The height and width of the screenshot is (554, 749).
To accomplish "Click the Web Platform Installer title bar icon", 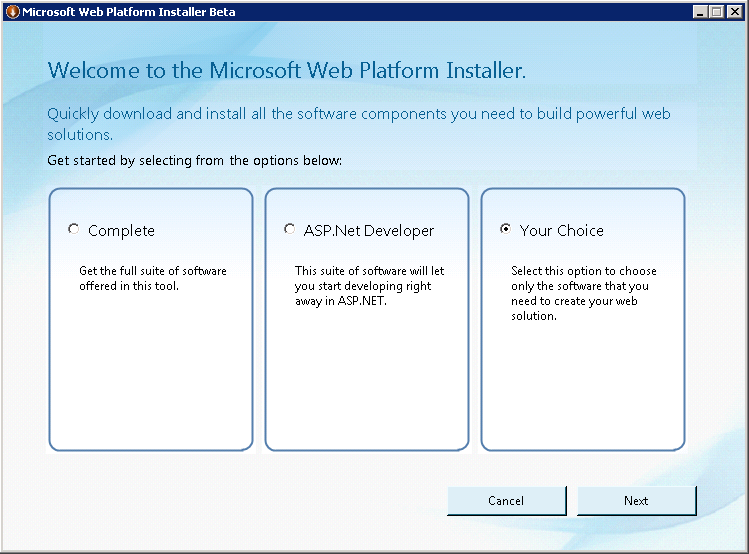I will pyautogui.click(x=10, y=11).
